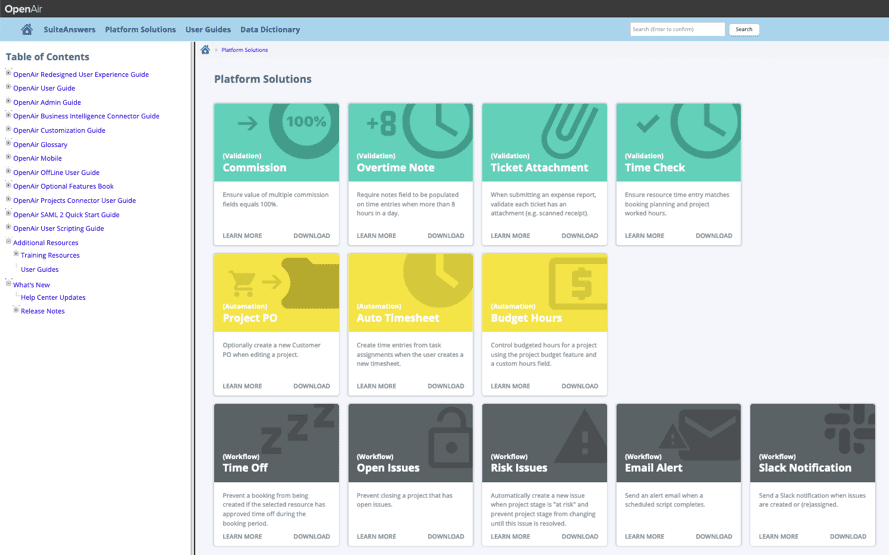Click Download on Overtime Note card

[446, 236]
